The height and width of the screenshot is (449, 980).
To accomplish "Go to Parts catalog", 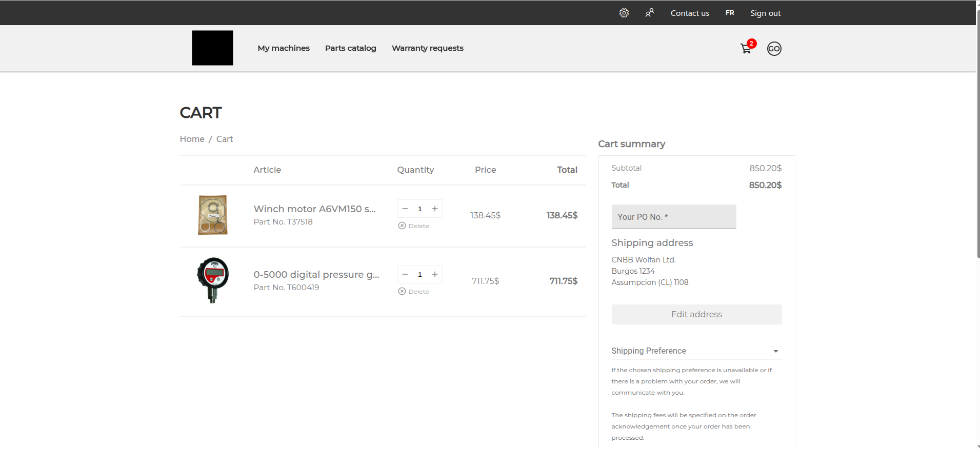I will pos(351,48).
